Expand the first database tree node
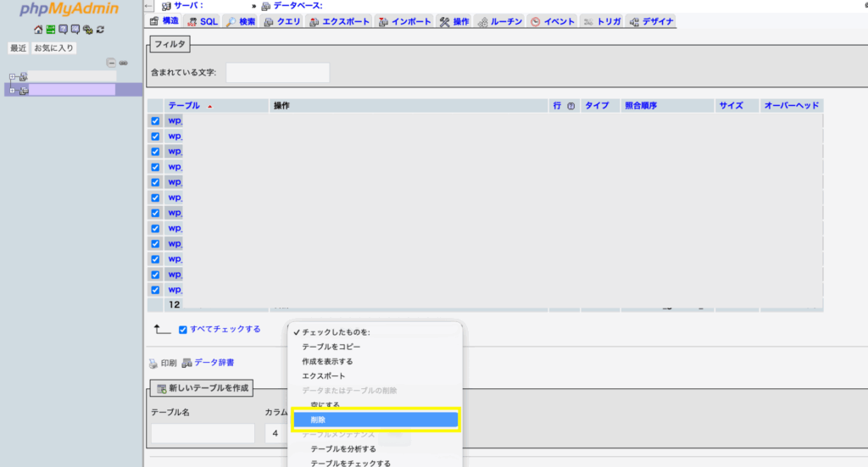 (x=13, y=77)
